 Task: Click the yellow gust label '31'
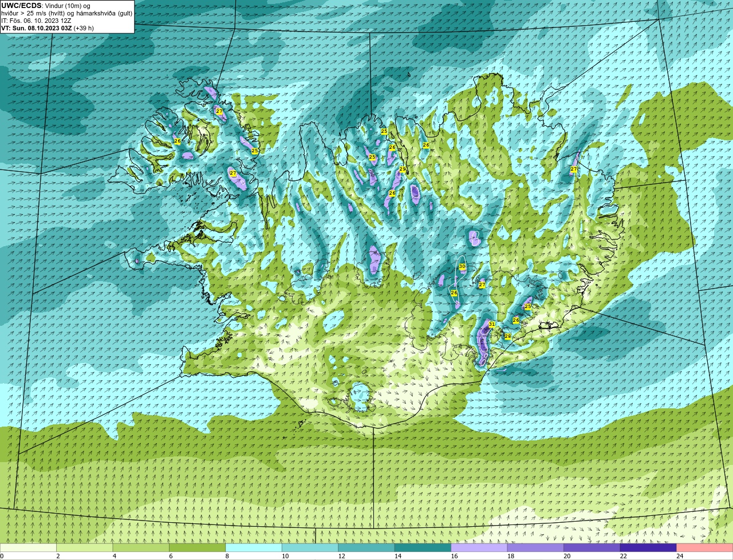click(491, 324)
